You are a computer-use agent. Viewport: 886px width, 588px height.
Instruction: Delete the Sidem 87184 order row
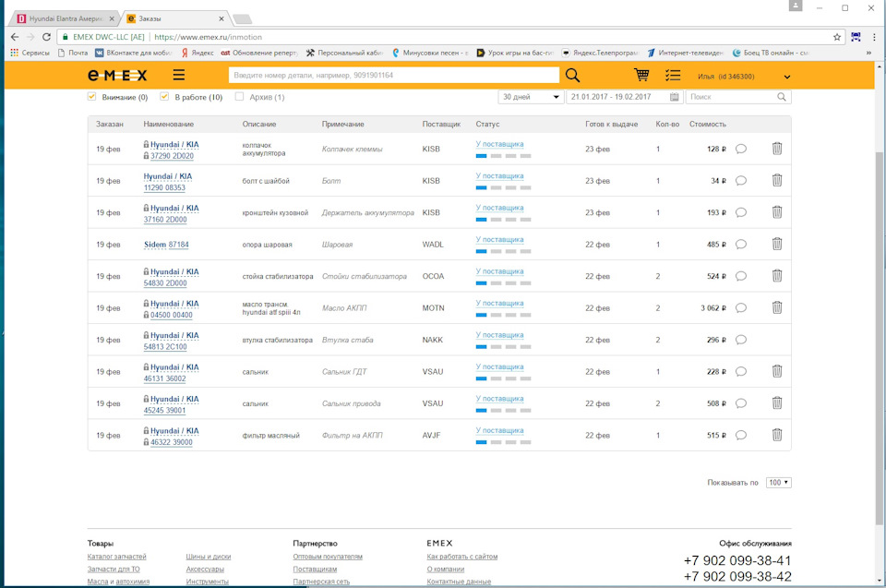(x=777, y=244)
